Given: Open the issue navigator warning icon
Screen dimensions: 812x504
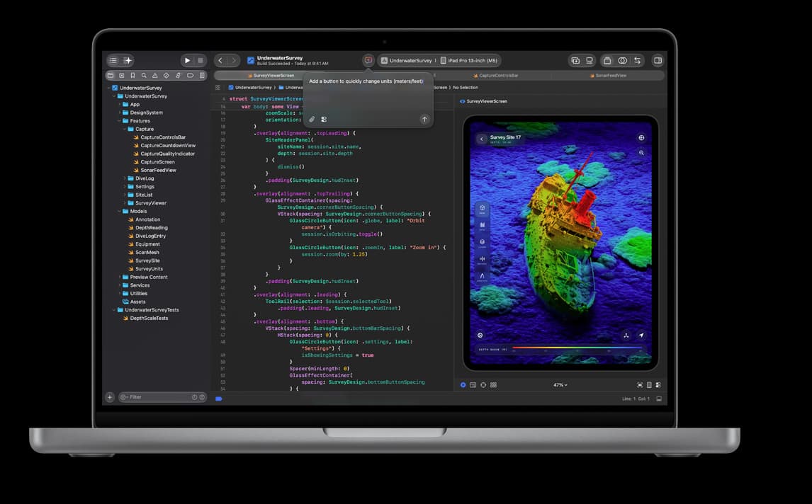Looking at the screenshot, I should [155, 76].
